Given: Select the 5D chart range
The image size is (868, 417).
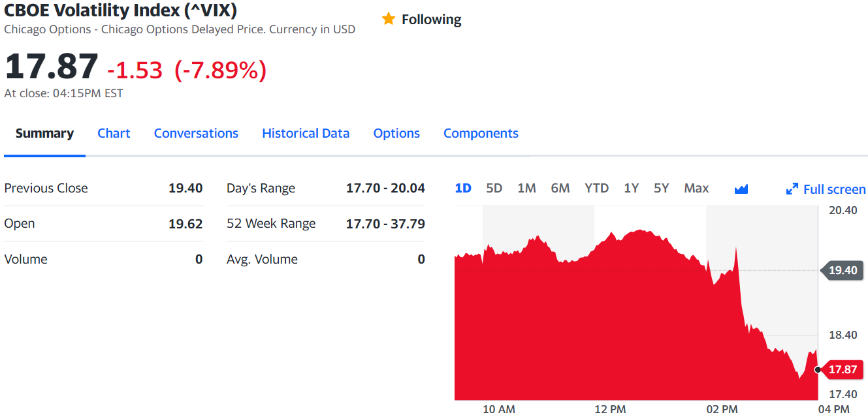Looking at the screenshot, I should [x=494, y=188].
